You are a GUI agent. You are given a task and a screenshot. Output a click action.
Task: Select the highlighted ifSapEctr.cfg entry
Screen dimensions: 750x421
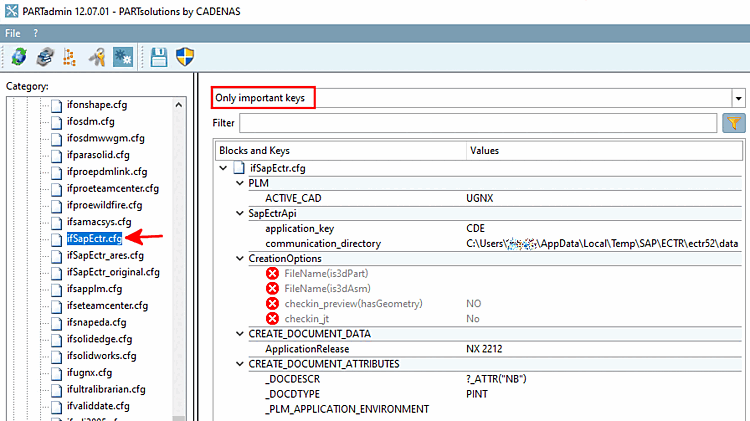[94, 238]
